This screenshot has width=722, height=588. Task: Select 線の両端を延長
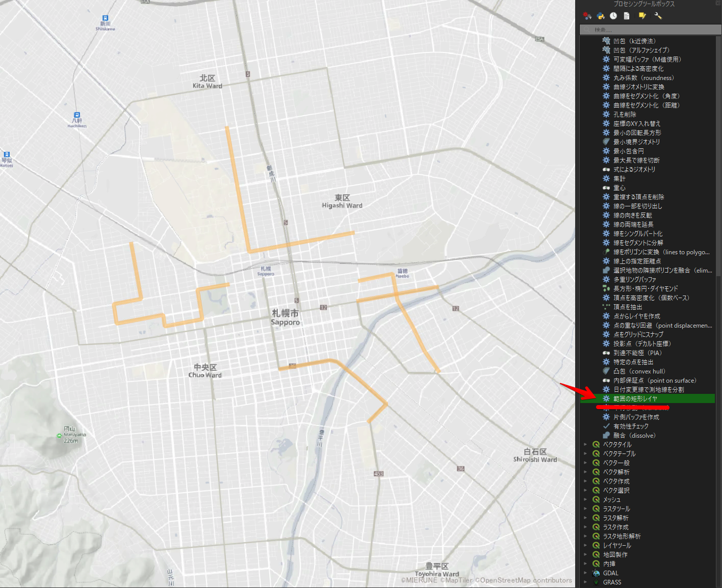[633, 224]
